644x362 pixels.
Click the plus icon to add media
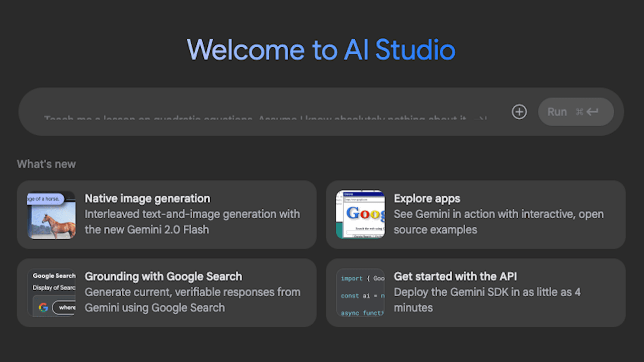[519, 112]
